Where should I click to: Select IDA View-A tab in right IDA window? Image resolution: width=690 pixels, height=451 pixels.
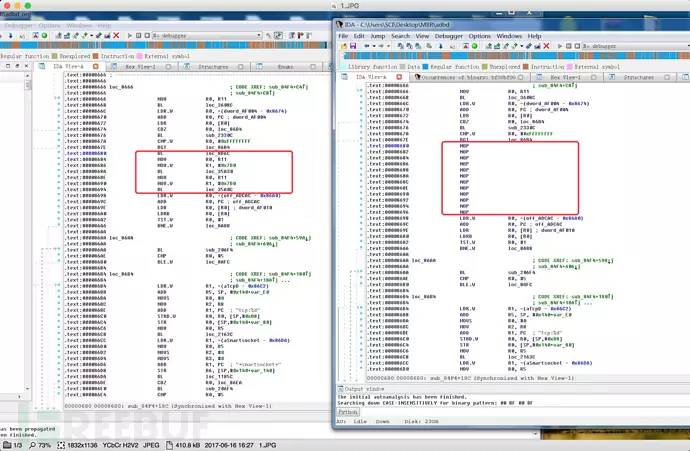[371, 77]
